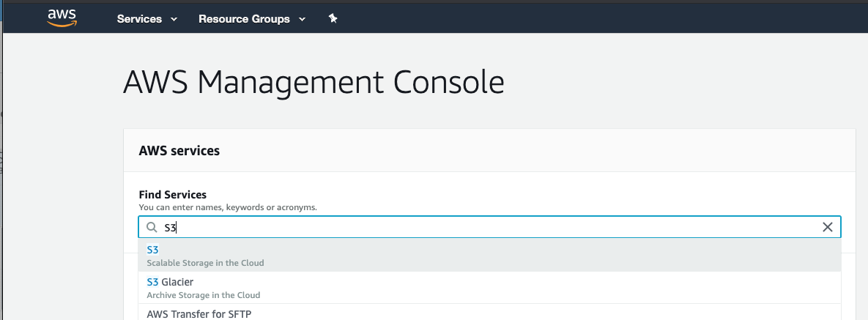Select the S3 search result
Screen dimensions: 868x320
point(489,256)
